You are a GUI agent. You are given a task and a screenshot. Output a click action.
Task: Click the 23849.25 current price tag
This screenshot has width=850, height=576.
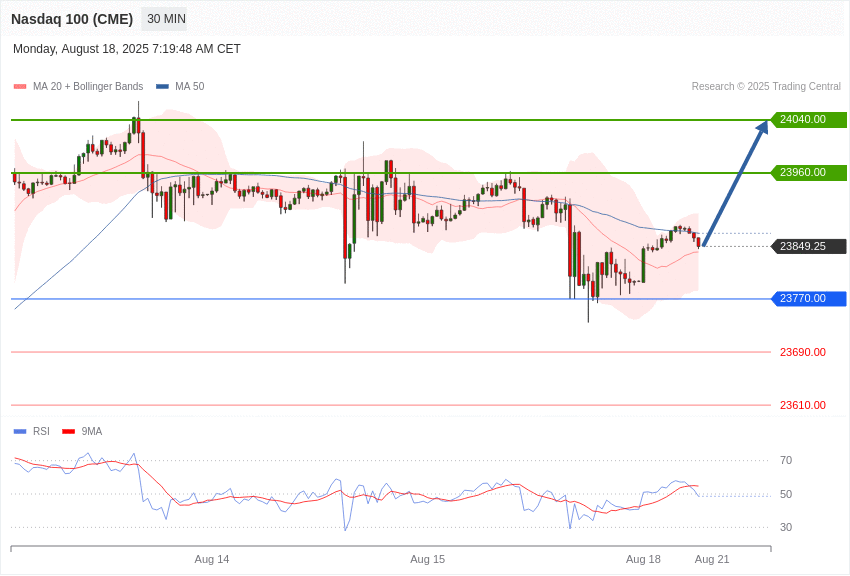pos(808,246)
